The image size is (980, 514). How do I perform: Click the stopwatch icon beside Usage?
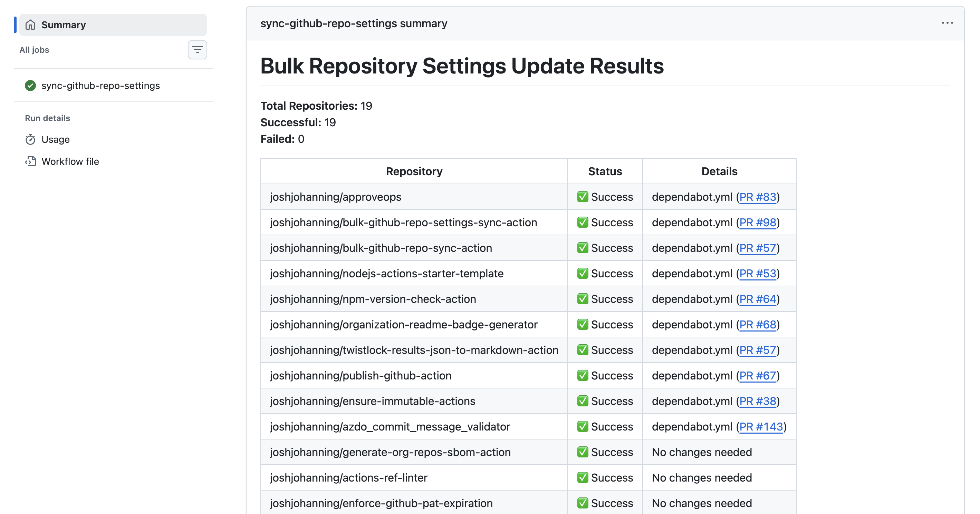pos(31,139)
